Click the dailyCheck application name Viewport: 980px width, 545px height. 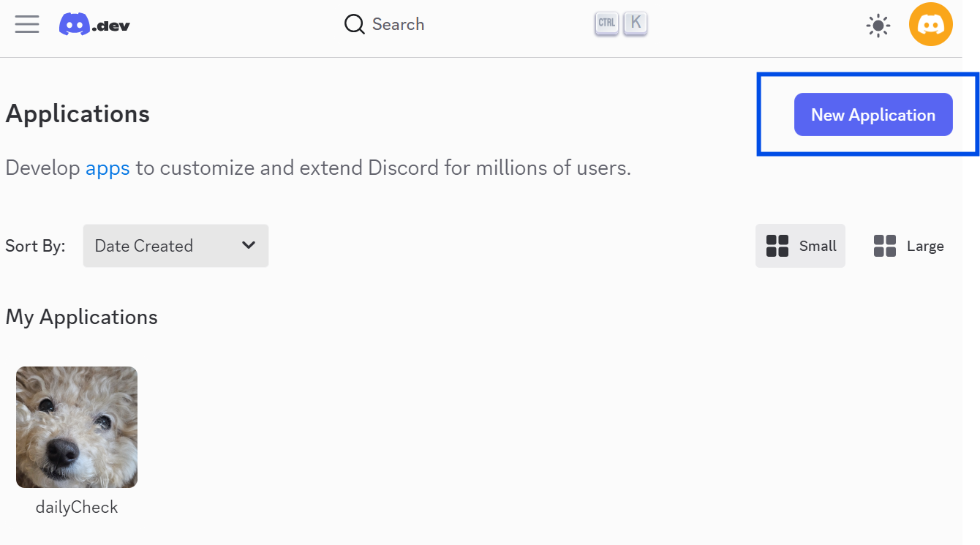point(77,507)
